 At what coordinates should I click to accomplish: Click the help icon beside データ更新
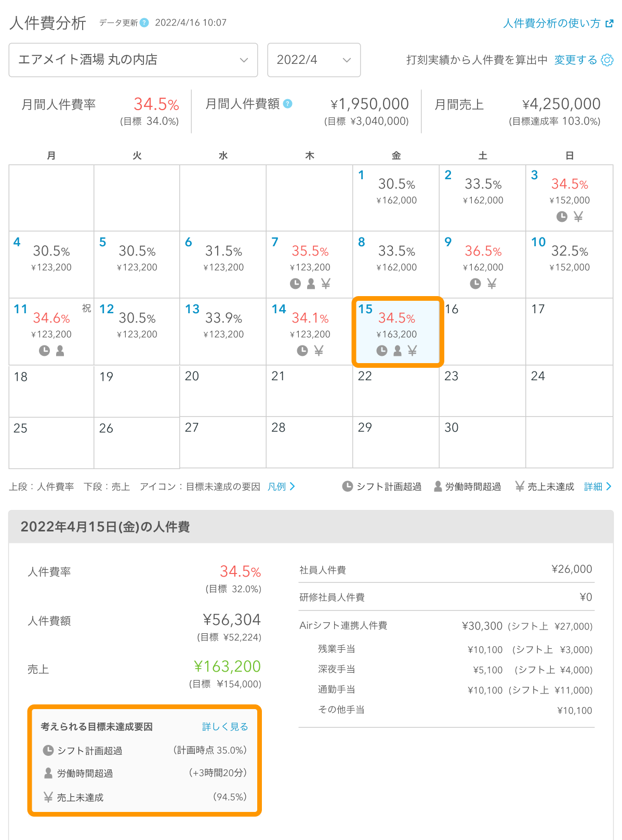(x=144, y=23)
